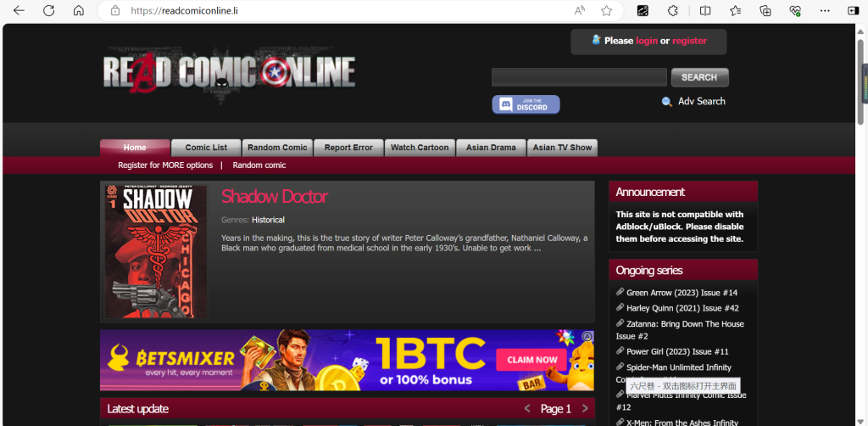
Task: Open the Watch Cartoon tab
Action: point(420,148)
